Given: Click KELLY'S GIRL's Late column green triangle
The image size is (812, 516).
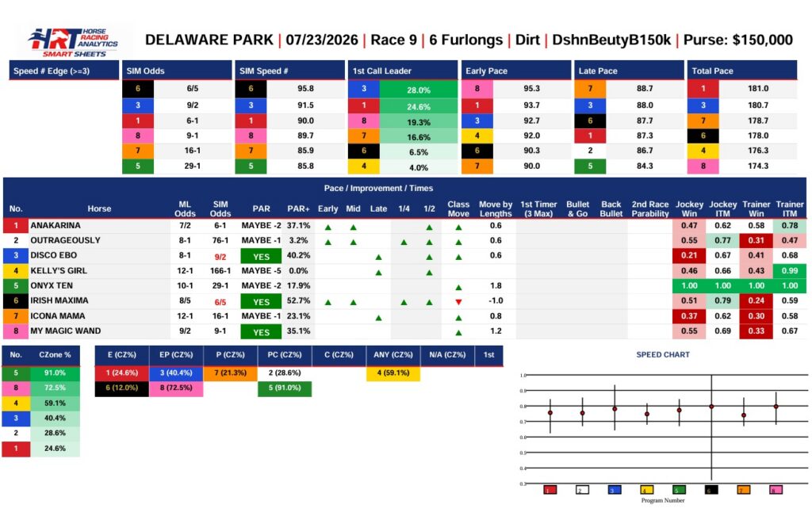Looking at the screenshot, I should (378, 272).
